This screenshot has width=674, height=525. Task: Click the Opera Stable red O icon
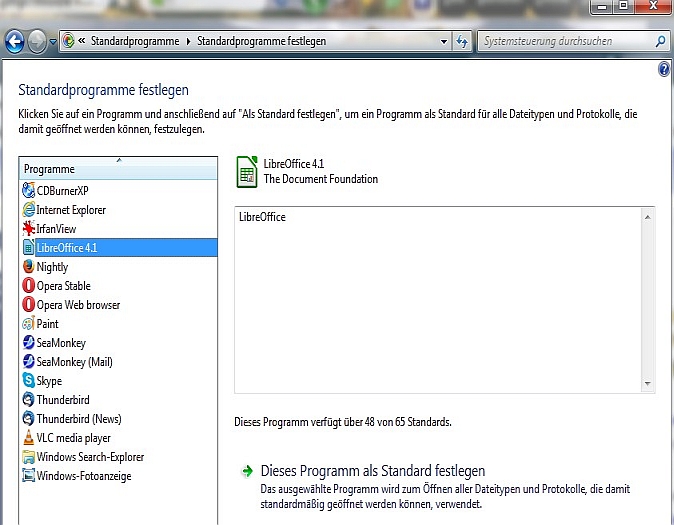(x=28, y=285)
